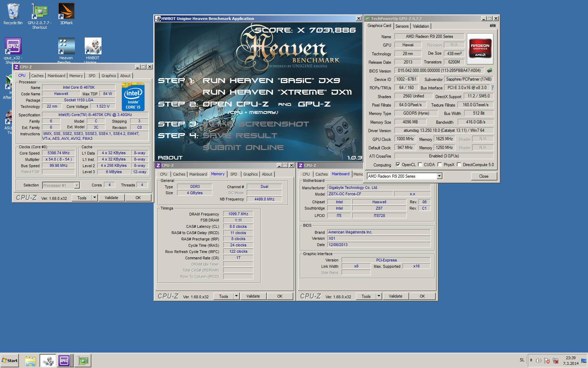Select Graphics tab in CPU-Z Memory window
The height and width of the screenshot is (368, 588).
tap(251, 174)
